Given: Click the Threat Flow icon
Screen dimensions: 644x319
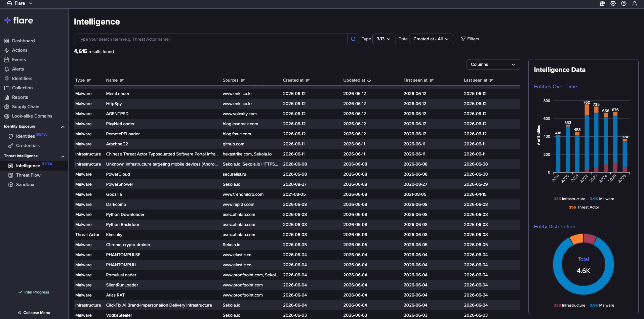Looking at the screenshot, I should [x=11, y=175].
